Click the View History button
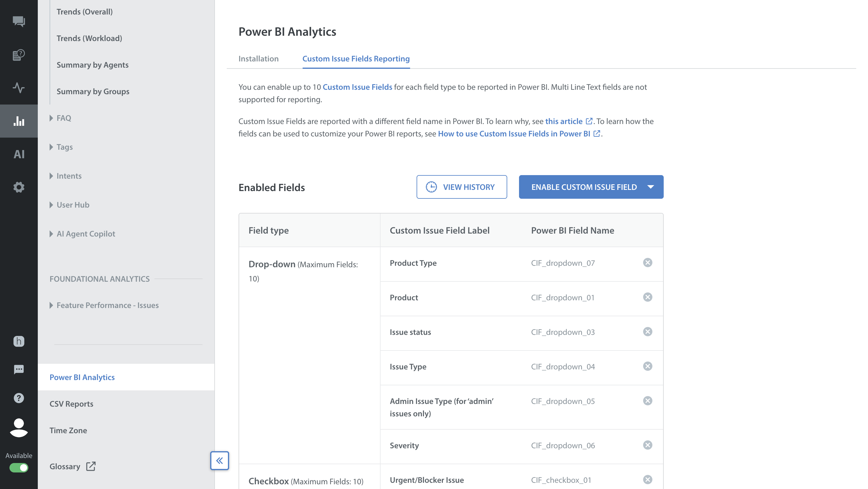Image resolution: width=868 pixels, height=489 pixels. pyautogui.click(x=461, y=187)
